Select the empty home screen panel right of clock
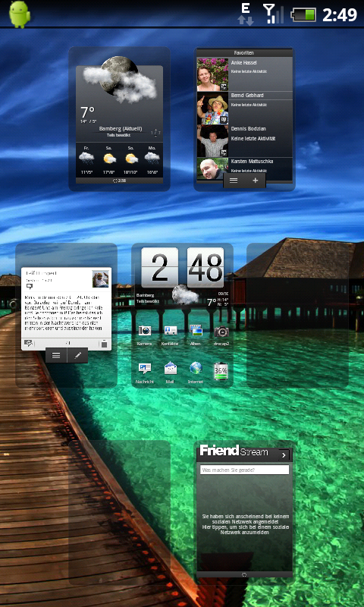Viewport: 364px width, 607px height. tap(297, 315)
